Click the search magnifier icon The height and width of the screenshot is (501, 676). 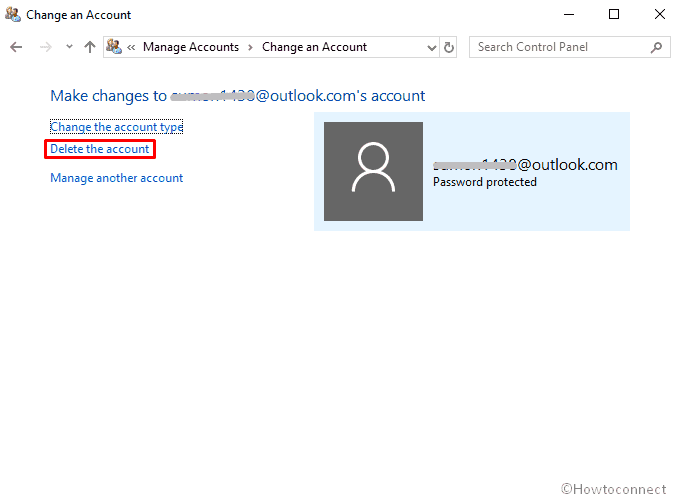[656, 47]
